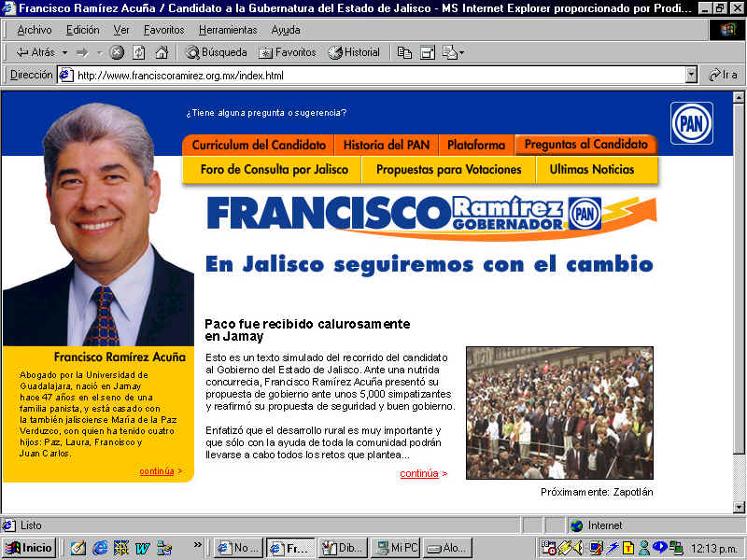The width and height of the screenshot is (747, 560).
Task: Open the Atrás history dropdown arrow
Action: (64, 52)
